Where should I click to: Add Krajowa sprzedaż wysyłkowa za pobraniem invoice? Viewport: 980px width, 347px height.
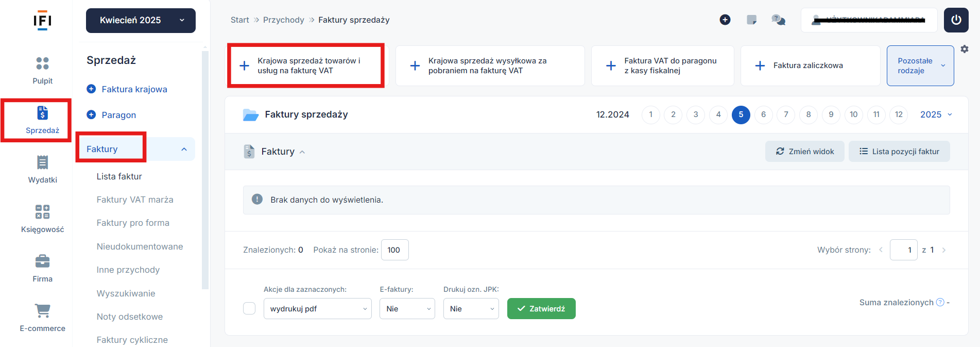pos(490,65)
